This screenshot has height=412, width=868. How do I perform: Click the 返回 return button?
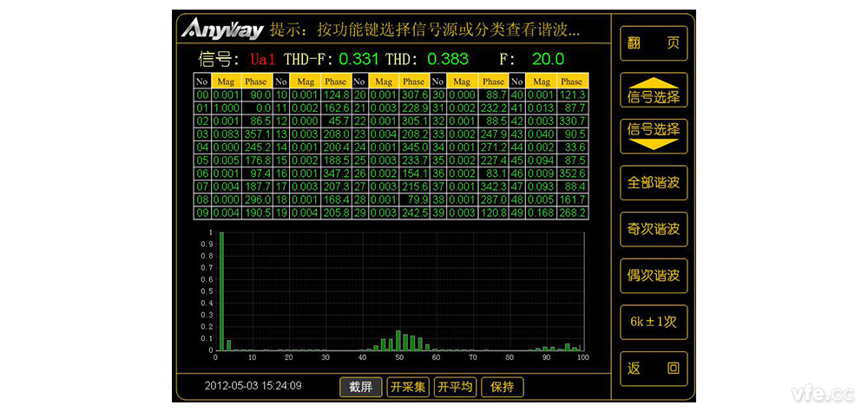654,369
